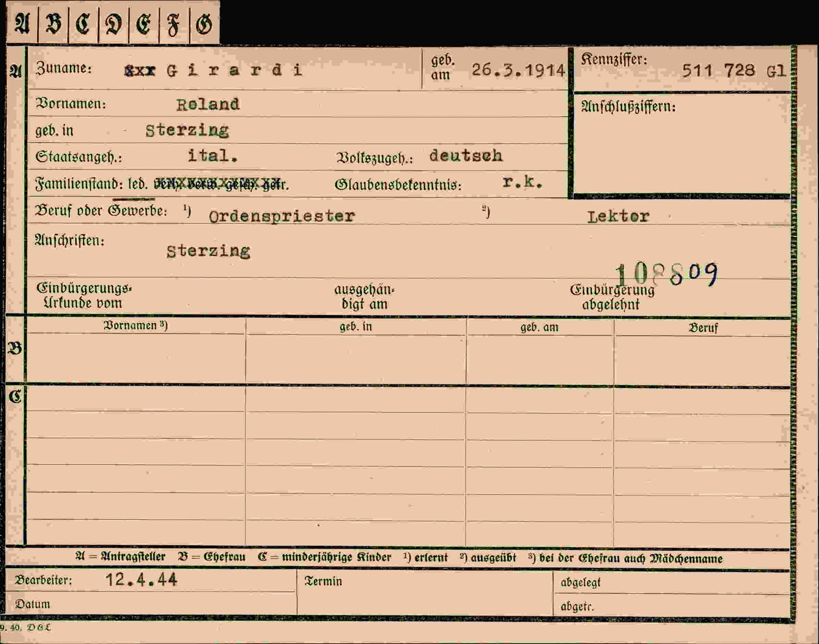
Task: Click the nationality value "ital."
Action: click(x=213, y=155)
